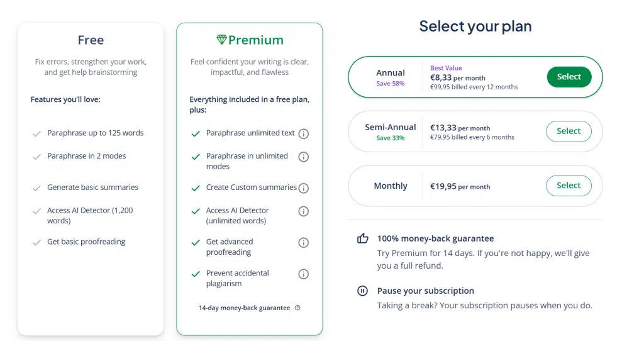Click the Pause your subscription heading
The width and height of the screenshot is (644, 341).
(426, 291)
